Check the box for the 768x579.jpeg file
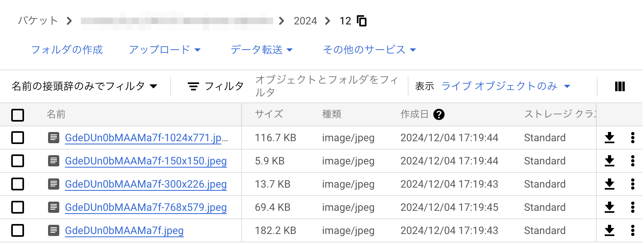The image size is (644, 244). [18, 207]
